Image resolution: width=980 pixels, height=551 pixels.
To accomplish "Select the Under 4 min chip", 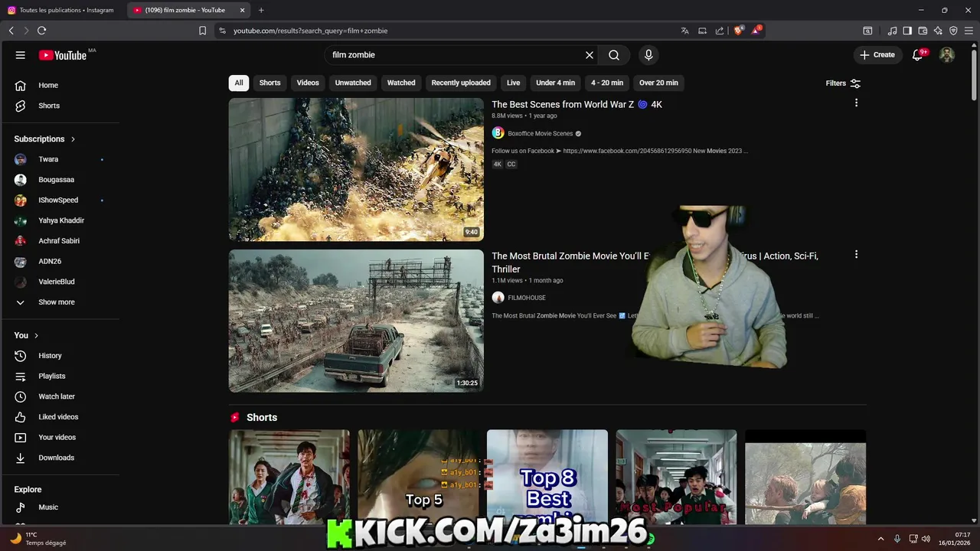I will point(555,83).
